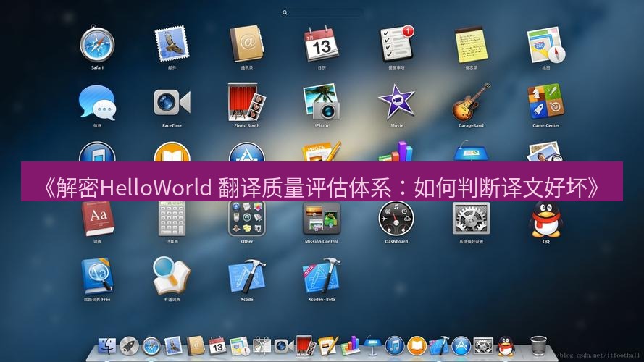Open Reminders (提醒事项) with badge
The width and height of the screenshot is (644, 362).
click(x=396, y=44)
